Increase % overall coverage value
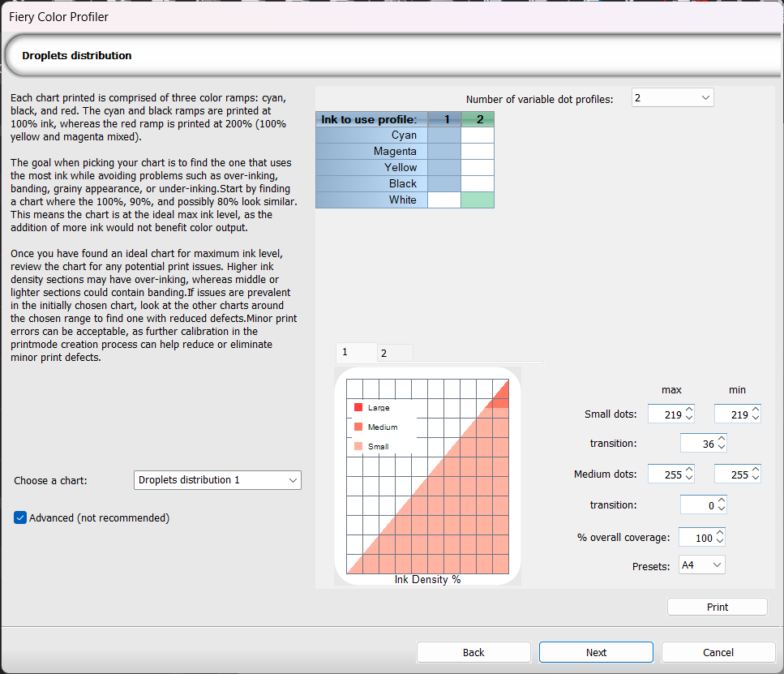 tap(720, 533)
